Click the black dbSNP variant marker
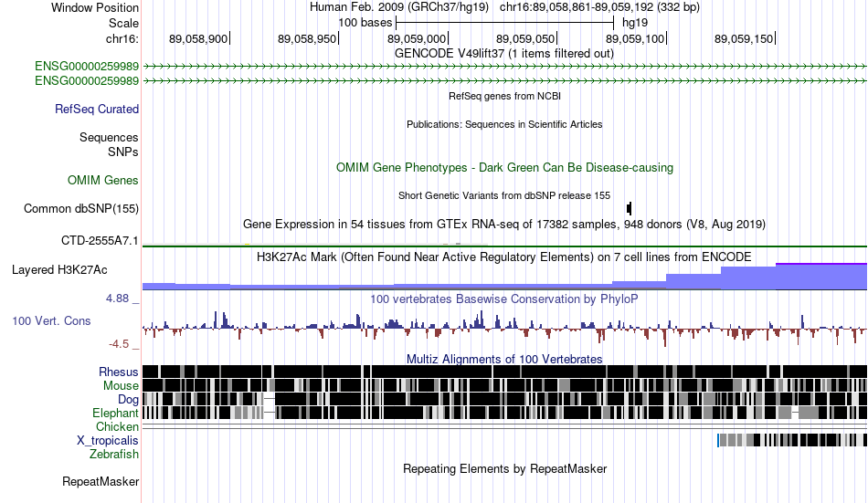The height and width of the screenshot is (503, 868). point(629,209)
